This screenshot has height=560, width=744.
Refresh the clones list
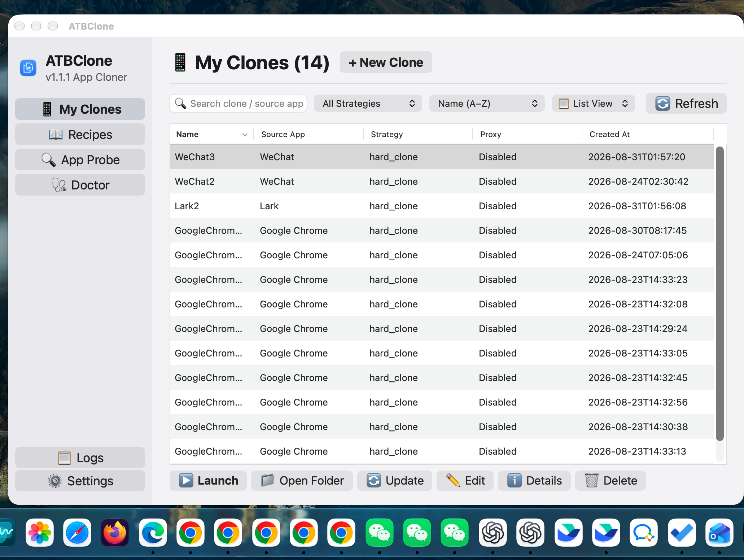(686, 104)
